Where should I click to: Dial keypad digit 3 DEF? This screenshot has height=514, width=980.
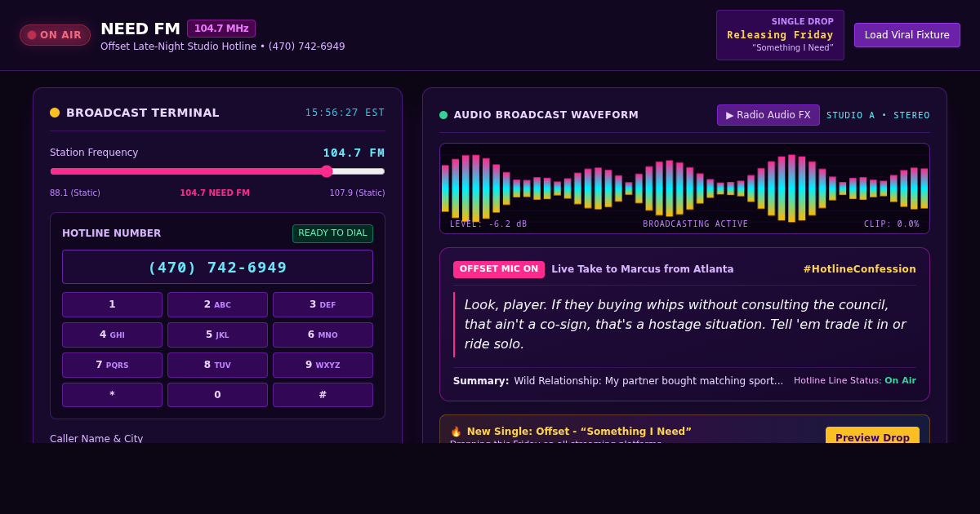tap(323, 304)
